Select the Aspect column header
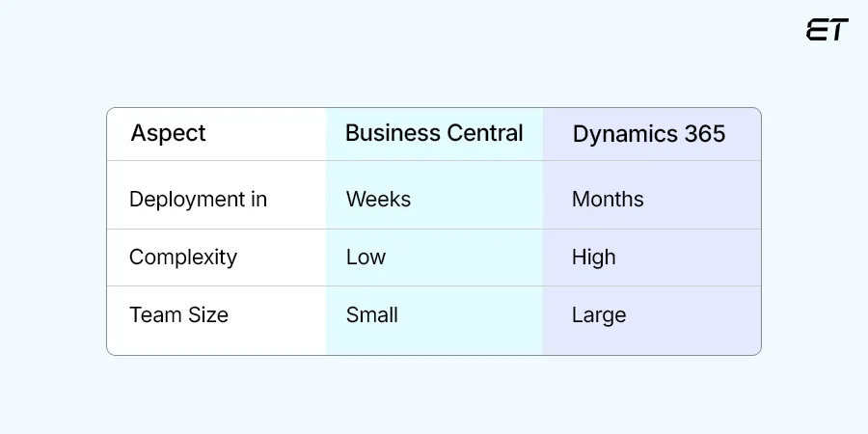This screenshot has height=434, width=868. coord(169,133)
